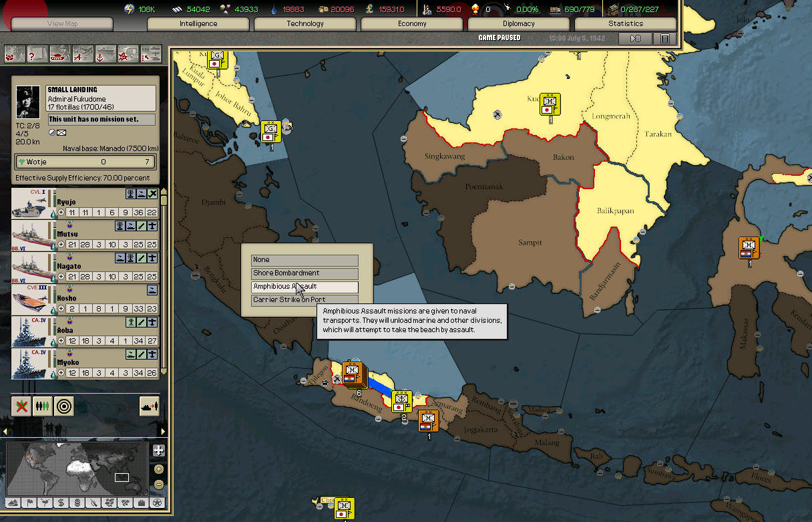The height and width of the screenshot is (522, 812).
Task: Select Amphibious Assault from mission menu
Action: 304,287
